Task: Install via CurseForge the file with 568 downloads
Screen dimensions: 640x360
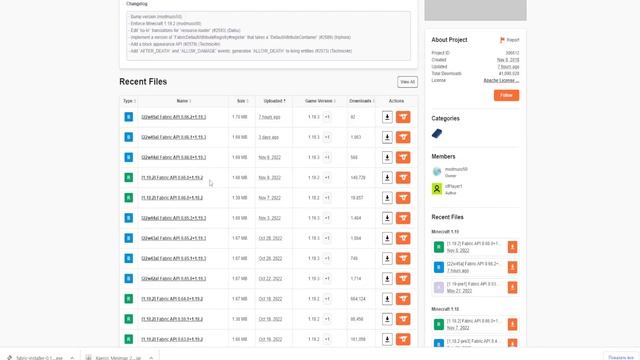Action: pos(403,158)
